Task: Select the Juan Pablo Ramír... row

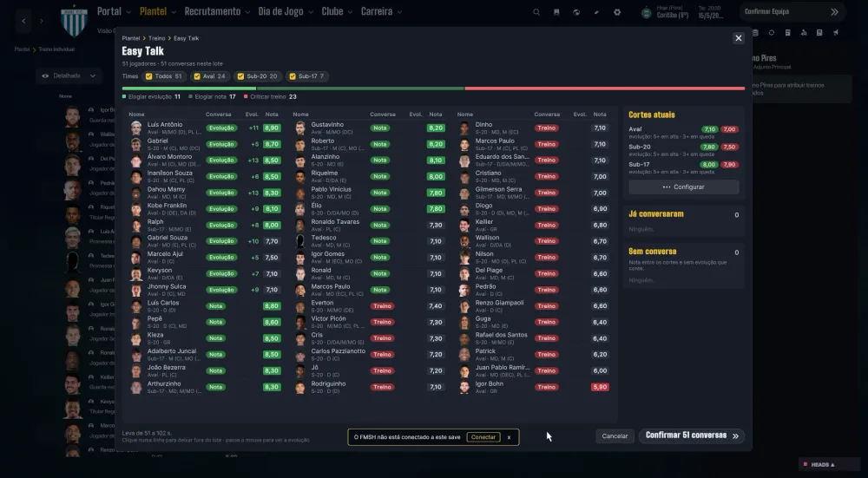Action: coord(534,370)
